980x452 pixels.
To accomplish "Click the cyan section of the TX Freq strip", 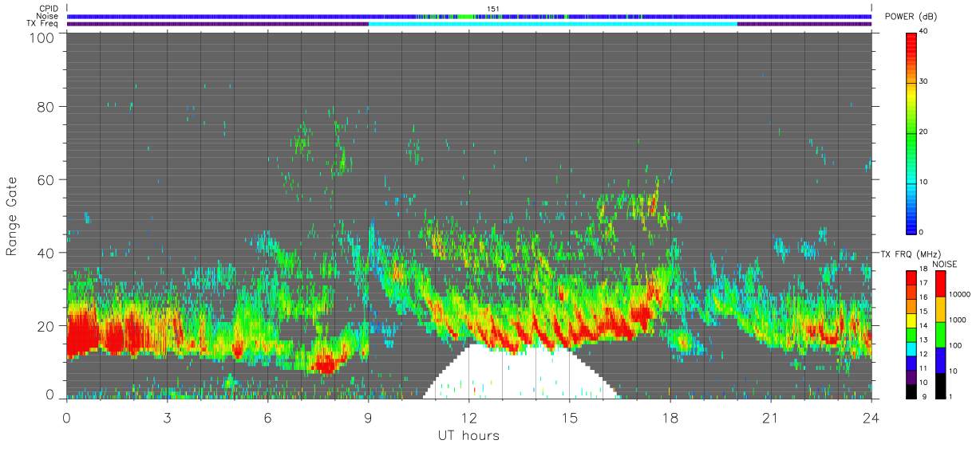I will click(x=553, y=24).
